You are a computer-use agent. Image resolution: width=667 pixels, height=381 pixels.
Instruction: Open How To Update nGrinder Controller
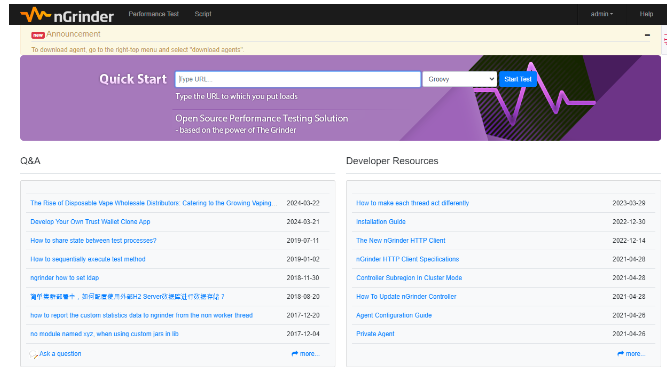[406, 297]
